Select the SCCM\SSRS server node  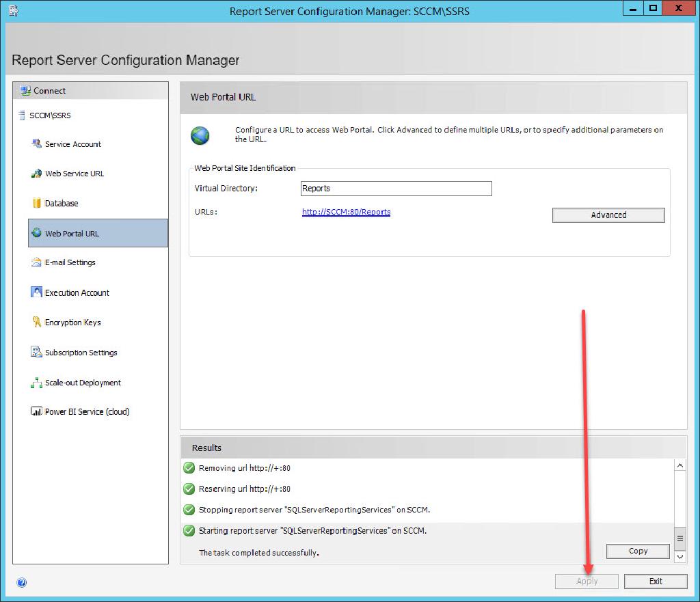coord(50,115)
